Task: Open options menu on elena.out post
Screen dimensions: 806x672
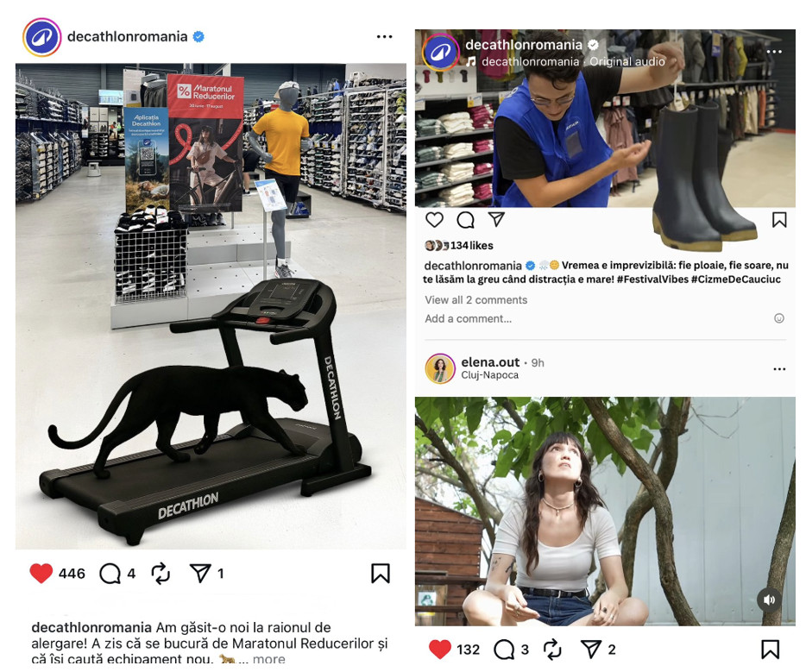Action: [779, 369]
